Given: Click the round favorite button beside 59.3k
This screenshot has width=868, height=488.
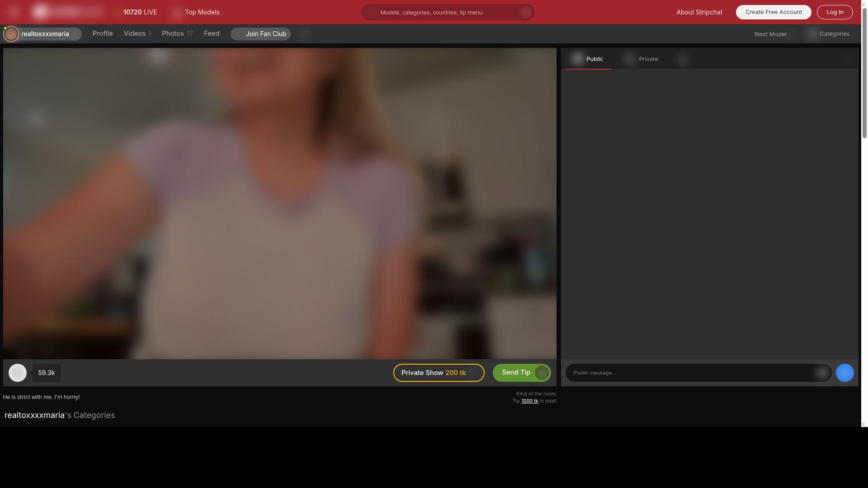Looking at the screenshot, I should pyautogui.click(x=18, y=373).
